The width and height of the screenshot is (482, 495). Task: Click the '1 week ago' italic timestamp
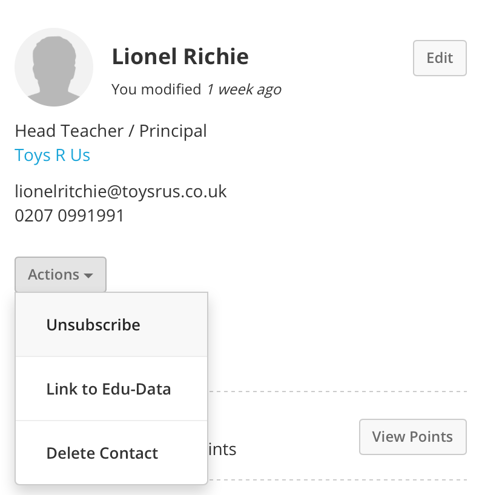pos(244,89)
